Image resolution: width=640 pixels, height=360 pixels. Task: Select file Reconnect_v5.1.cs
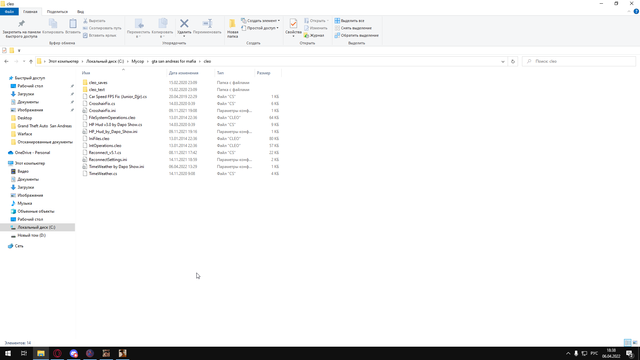pos(105,153)
